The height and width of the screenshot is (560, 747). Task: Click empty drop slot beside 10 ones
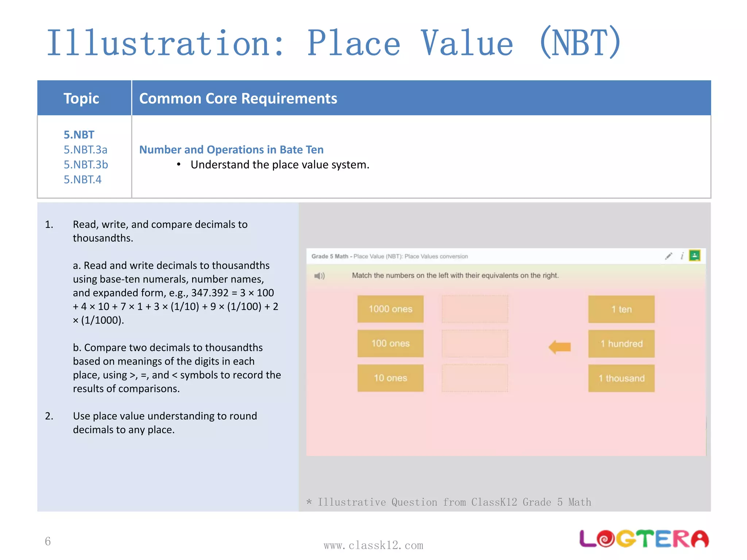click(x=475, y=378)
